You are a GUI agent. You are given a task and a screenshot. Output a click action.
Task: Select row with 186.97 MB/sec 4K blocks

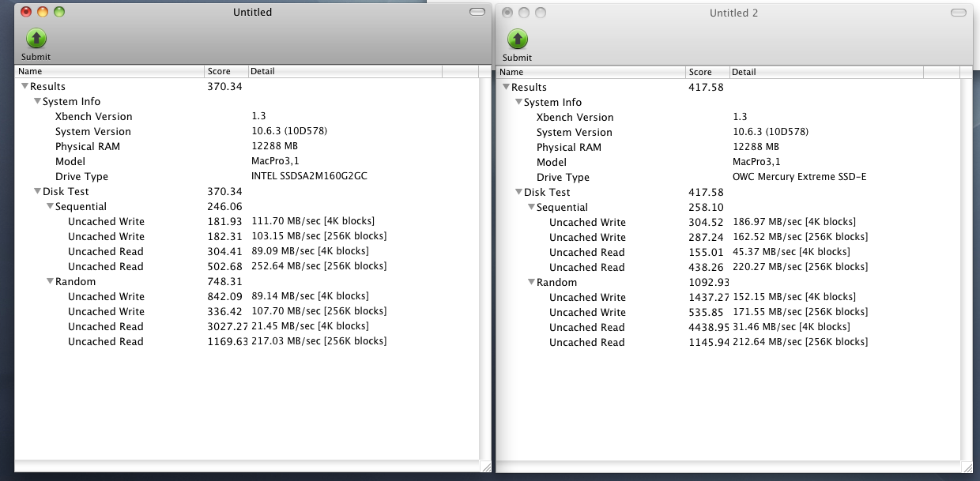tap(728, 222)
